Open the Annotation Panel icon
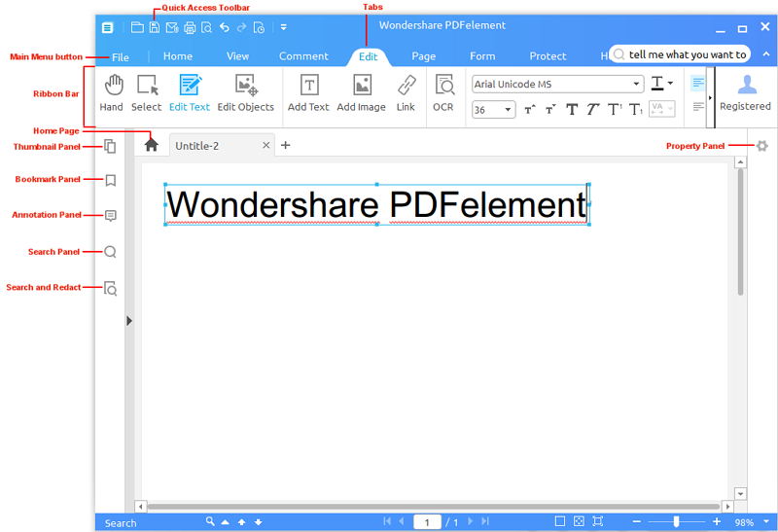The height and width of the screenshot is (532, 778). (111, 215)
